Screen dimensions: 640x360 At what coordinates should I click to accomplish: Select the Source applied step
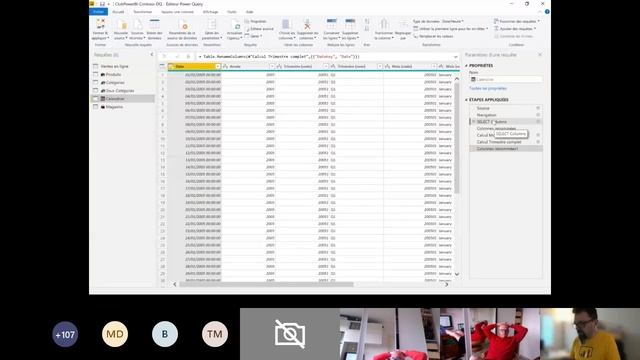[x=505, y=108]
